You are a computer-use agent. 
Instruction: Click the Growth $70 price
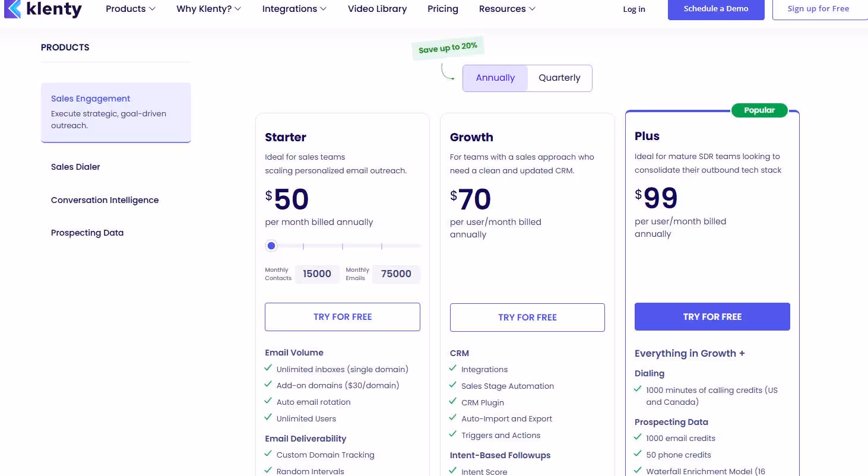pos(471,199)
